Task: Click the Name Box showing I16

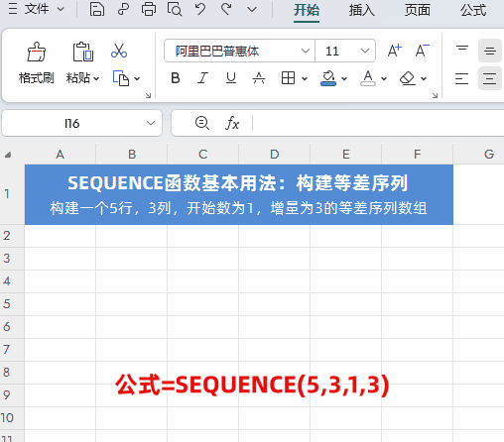Action: pyautogui.click(x=72, y=123)
